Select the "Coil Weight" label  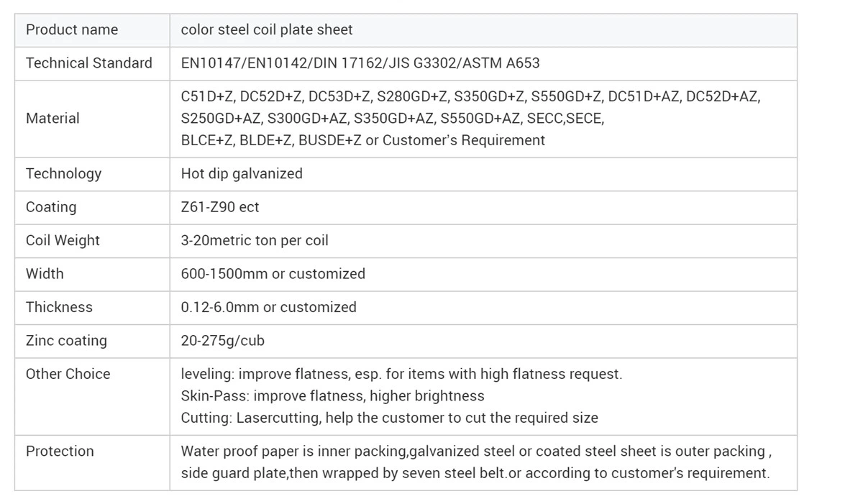pyautogui.click(x=63, y=241)
